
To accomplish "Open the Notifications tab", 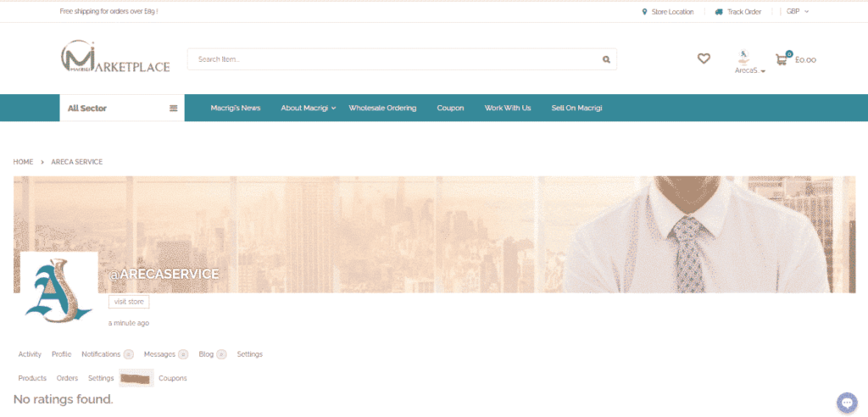I will [x=108, y=354].
